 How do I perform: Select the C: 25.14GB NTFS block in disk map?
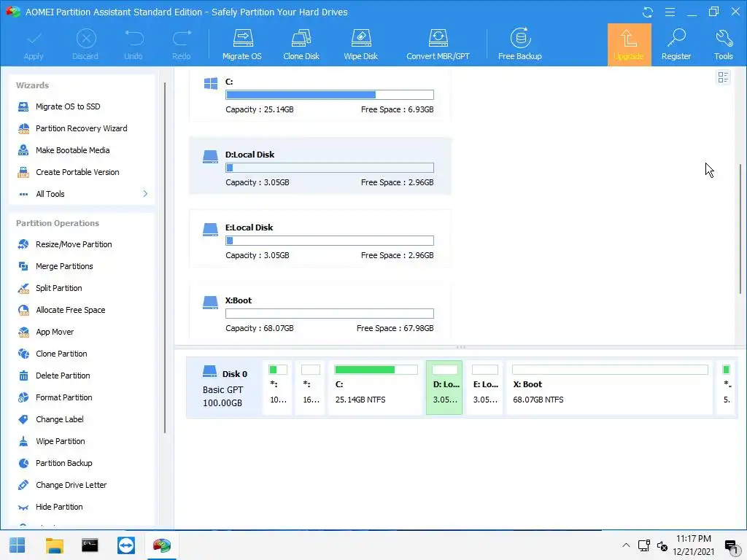point(376,388)
